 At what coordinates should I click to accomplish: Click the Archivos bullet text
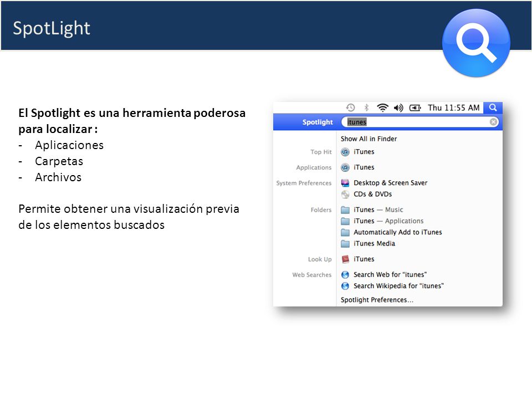point(58,177)
